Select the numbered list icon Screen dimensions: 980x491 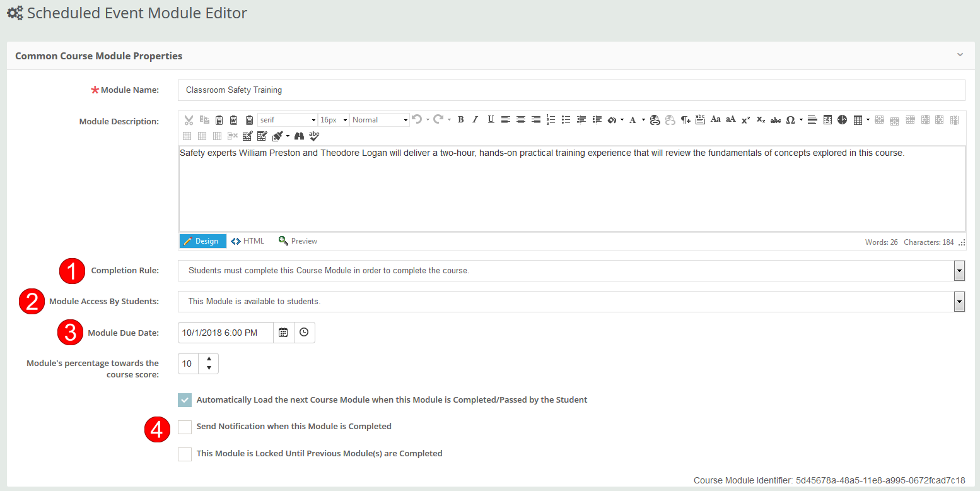tap(551, 119)
